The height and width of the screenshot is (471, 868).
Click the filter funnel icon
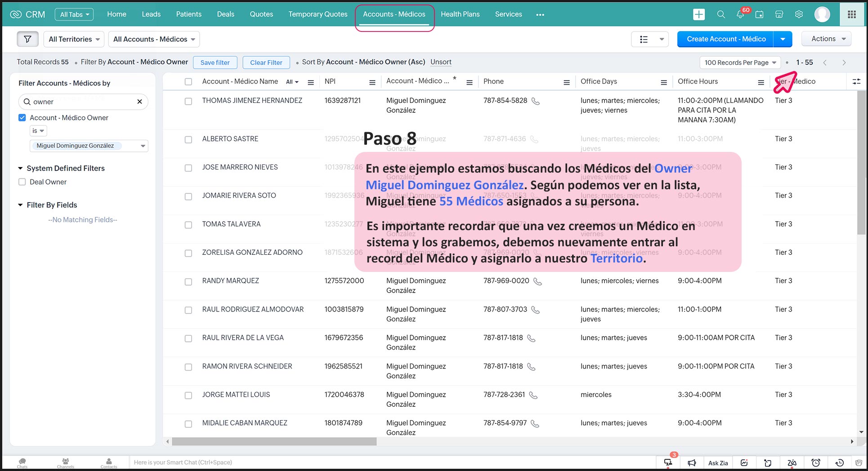point(27,39)
